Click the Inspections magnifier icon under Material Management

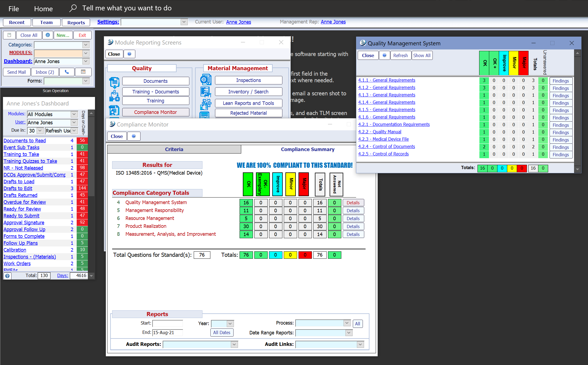206,80
